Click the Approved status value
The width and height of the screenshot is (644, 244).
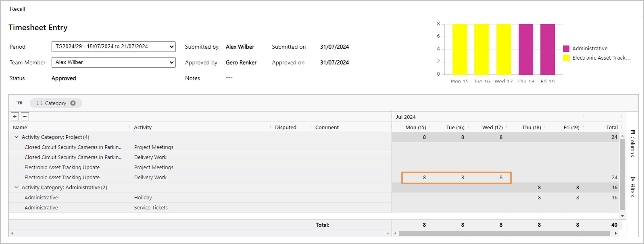pos(64,78)
